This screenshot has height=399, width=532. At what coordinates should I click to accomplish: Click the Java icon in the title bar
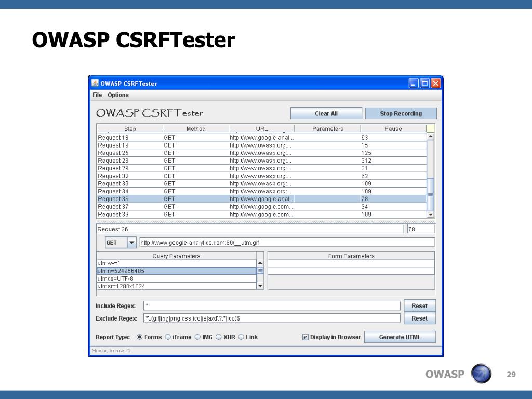pos(95,83)
